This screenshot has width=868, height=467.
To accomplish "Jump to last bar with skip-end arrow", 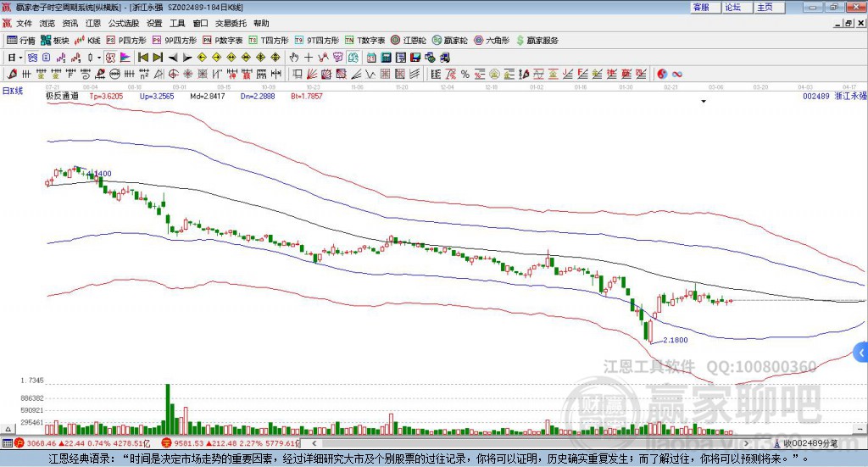I will 158,58.
